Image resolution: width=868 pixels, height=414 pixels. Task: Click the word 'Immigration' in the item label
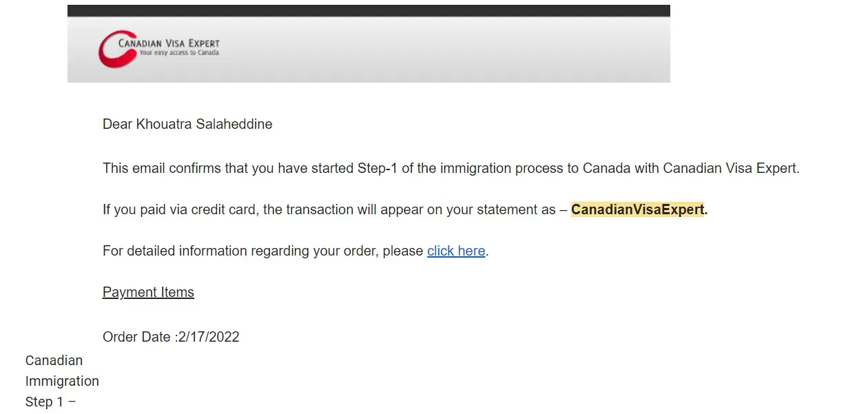(62, 381)
